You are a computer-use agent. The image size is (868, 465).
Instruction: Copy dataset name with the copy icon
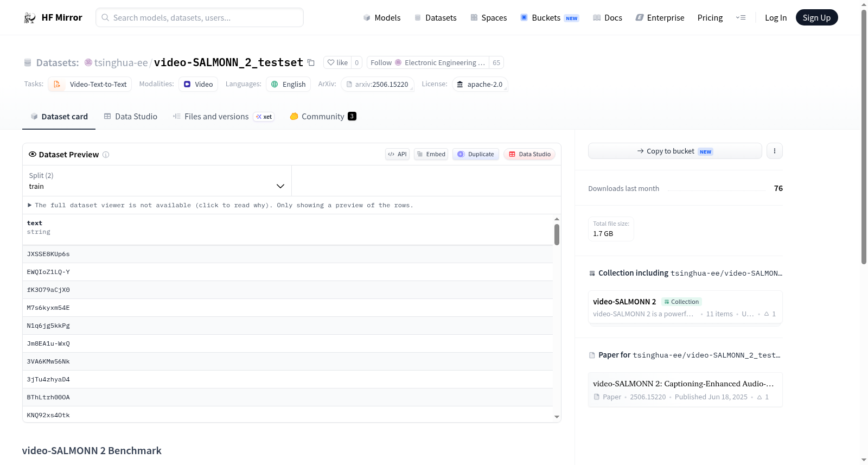(x=311, y=62)
